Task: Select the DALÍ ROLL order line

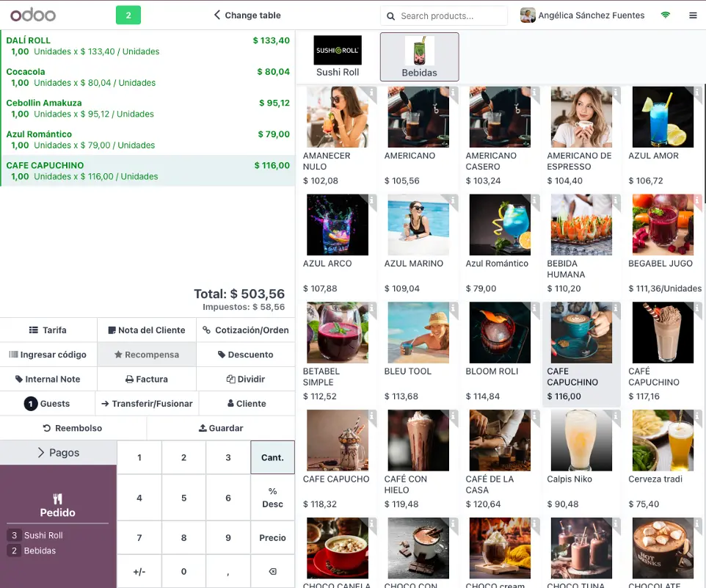Action: coord(148,46)
